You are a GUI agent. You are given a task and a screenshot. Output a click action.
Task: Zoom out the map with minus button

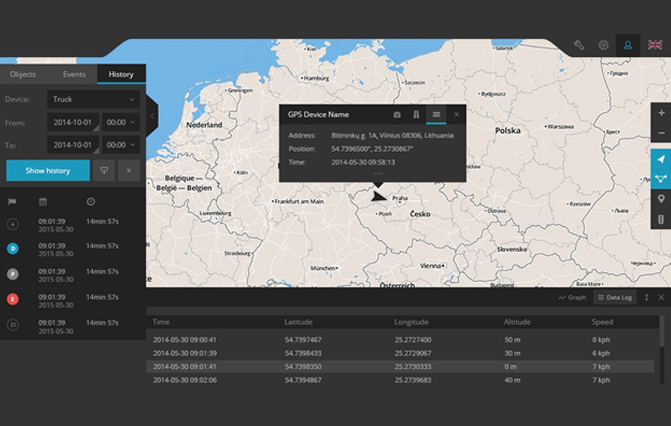661,134
